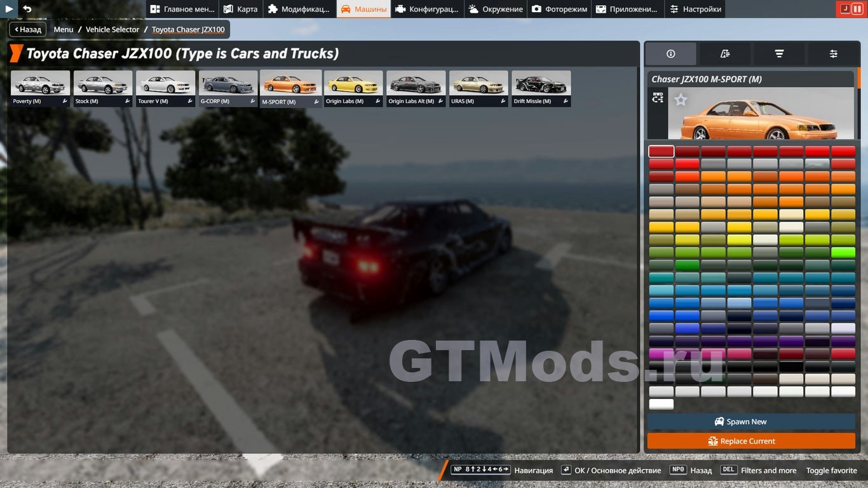This screenshot has height=488, width=868.
Task: Switch to the Фоторежим tab
Action: point(559,9)
